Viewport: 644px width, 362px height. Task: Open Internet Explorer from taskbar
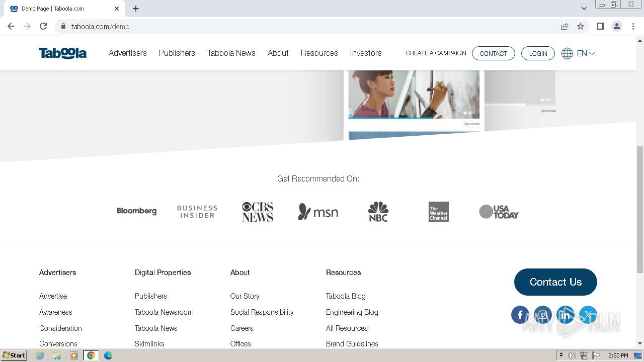pyautogui.click(x=40, y=355)
